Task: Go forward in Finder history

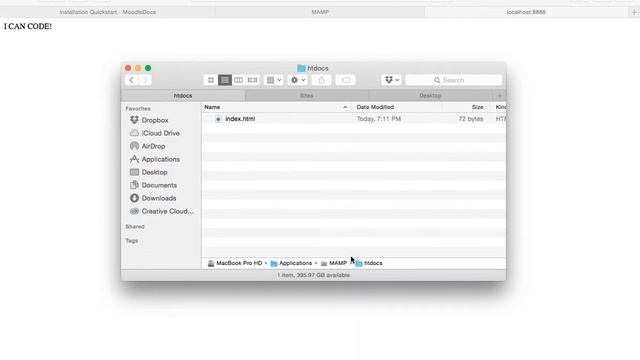Action: pos(144,80)
